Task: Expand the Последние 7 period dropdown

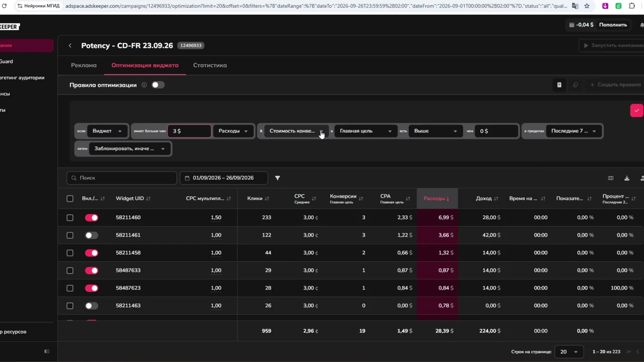Action: [574, 131]
